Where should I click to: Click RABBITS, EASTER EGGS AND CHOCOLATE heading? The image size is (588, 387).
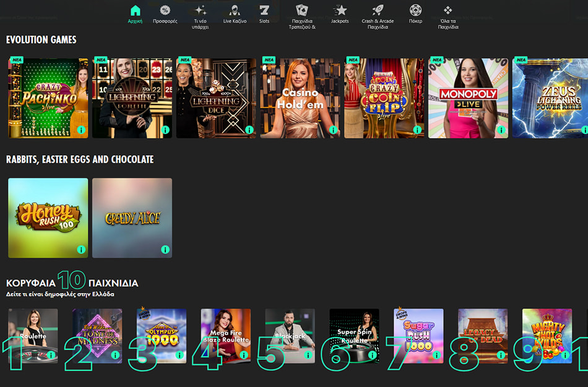point(80,159)
